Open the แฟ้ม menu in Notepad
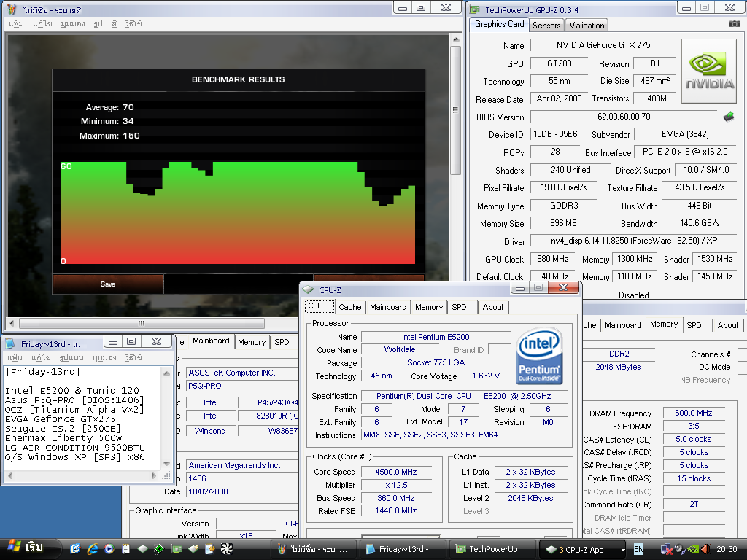 (15, 357)
